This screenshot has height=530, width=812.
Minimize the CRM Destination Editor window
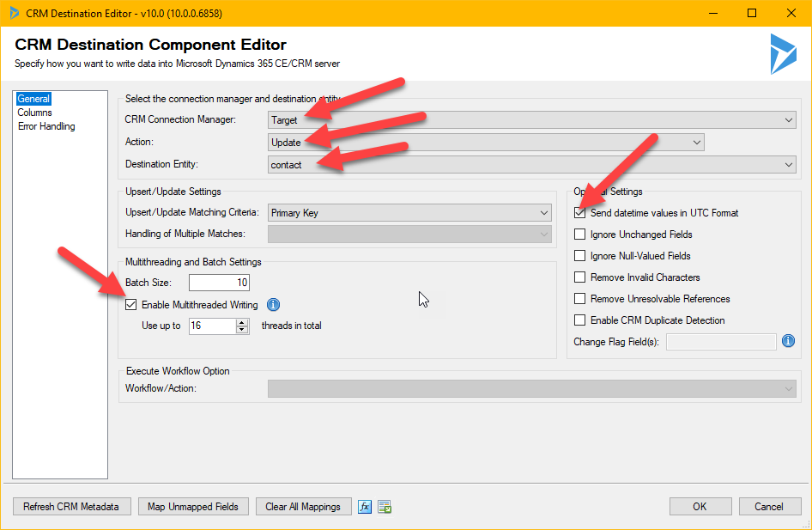coord(713,13)
